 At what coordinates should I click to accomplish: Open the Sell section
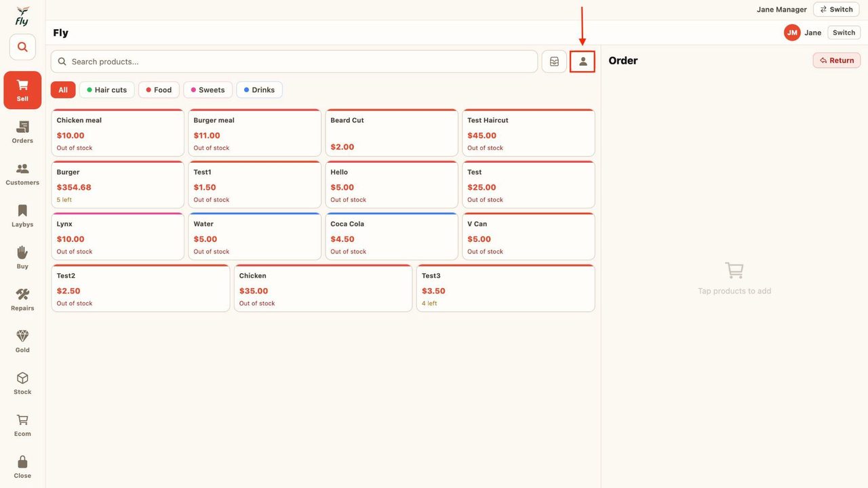click(x=22, y=90)
